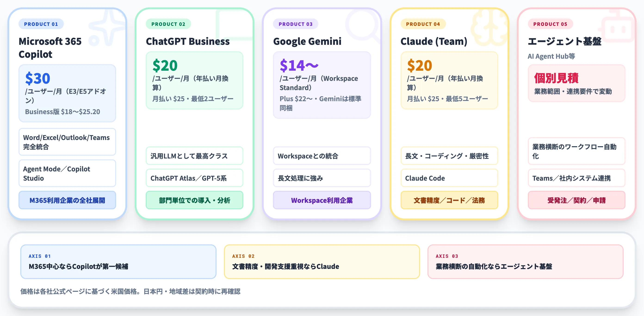644x316 pixels.
Task: Click the 月払い $25・最低5ユーザー note
Action: click(x=447, y=99)
